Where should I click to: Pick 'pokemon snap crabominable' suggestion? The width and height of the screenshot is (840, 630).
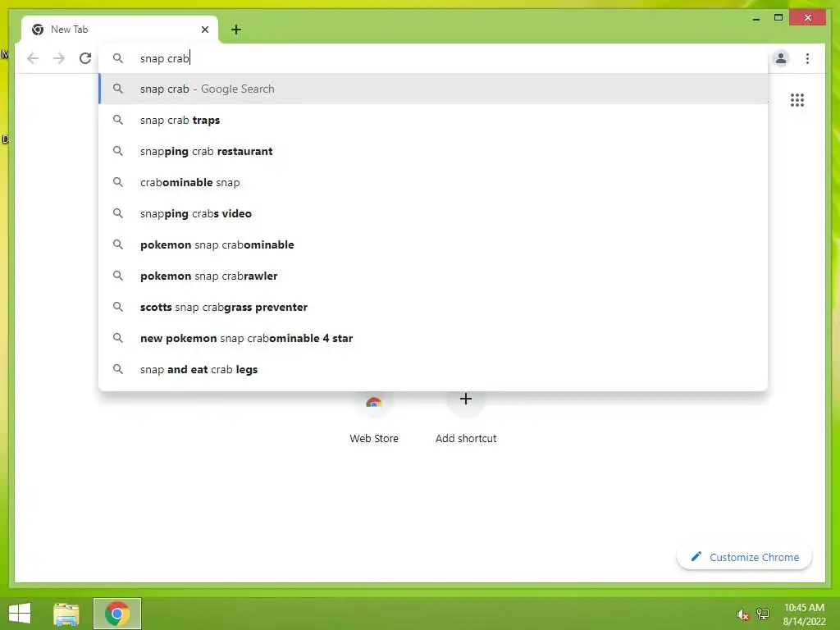tap(433, 244)
